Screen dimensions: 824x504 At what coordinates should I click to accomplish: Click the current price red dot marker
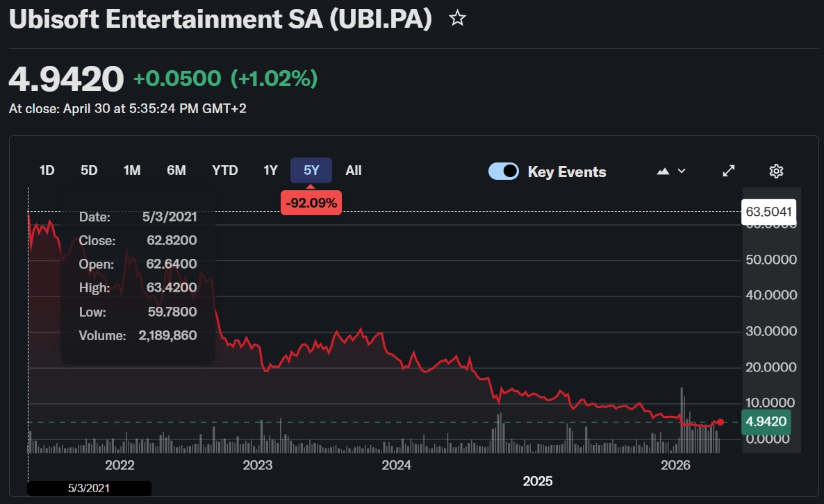(x=720, y=422)
